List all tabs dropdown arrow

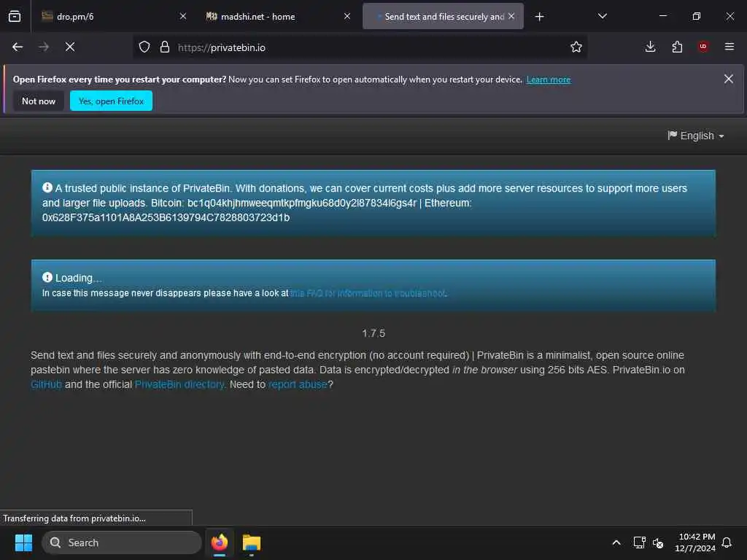click(602, 16)
